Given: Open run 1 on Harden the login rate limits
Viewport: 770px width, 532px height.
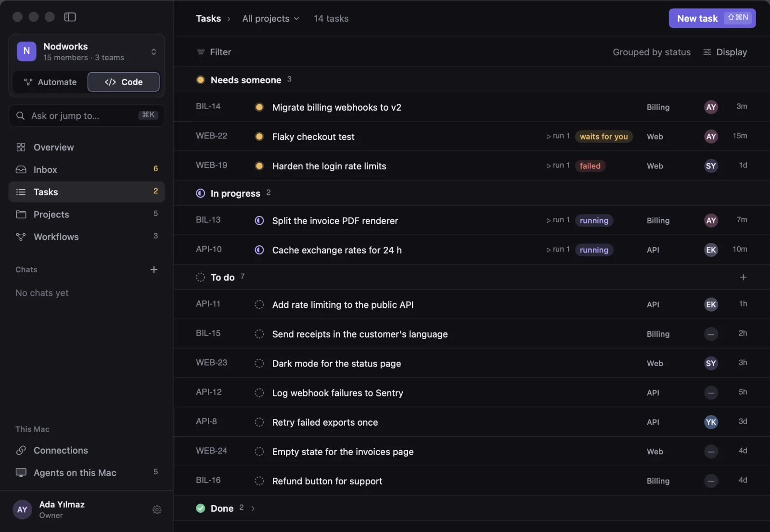Looking at the screenshot, I should click(558, 165).
